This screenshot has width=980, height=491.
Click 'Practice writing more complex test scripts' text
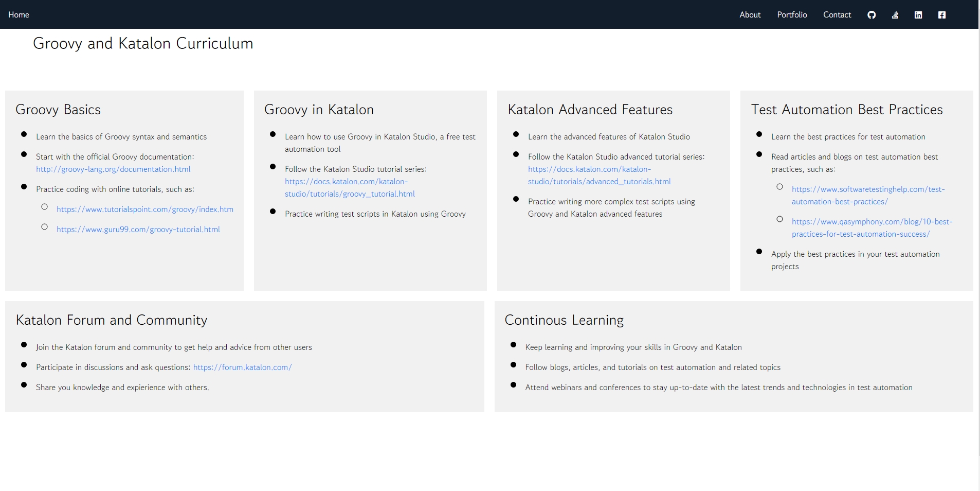tap(611, 207)
